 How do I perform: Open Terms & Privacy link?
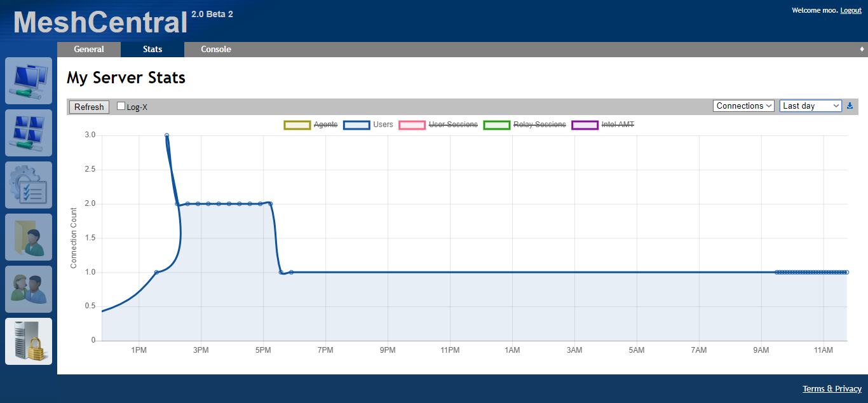832,388
